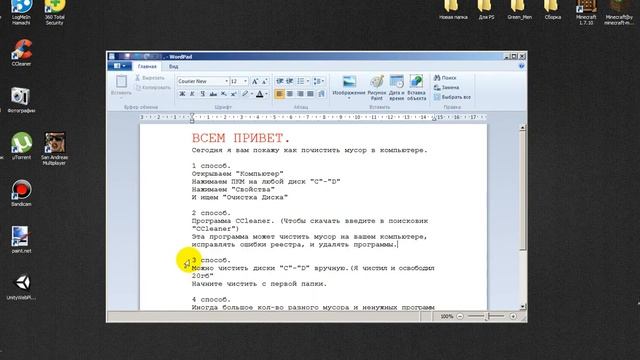The image size is (640, 360).
Task: Click the line "2 способ."
Action: coord(211,213)
